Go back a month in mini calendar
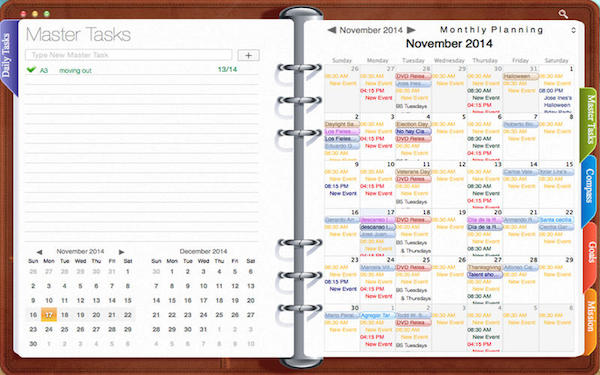 tap(39, 252)
